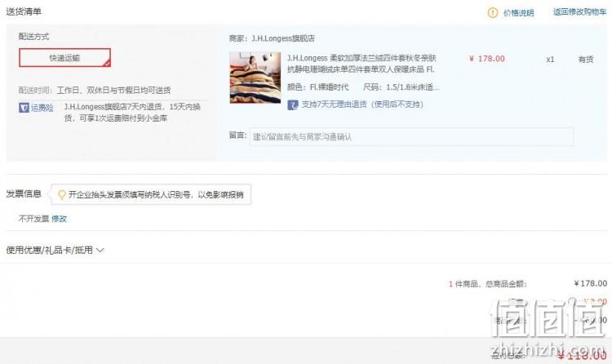Select 快递运输 delivery method option
Screen dimensions: 612x364
[64, 58]
